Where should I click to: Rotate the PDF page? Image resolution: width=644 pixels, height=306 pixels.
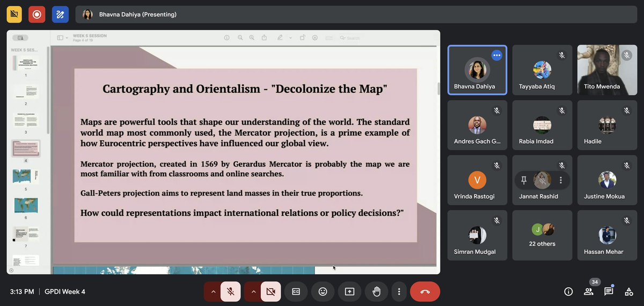point(303,38)
